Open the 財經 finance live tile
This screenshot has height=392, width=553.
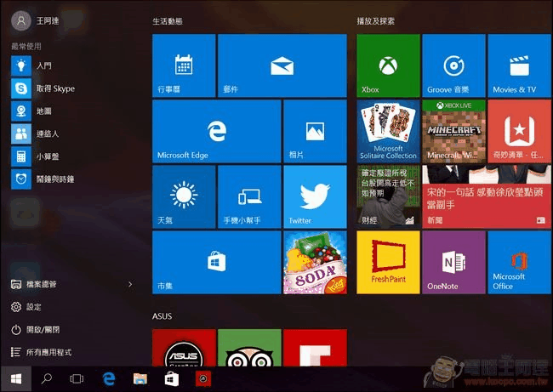[388, 196]
